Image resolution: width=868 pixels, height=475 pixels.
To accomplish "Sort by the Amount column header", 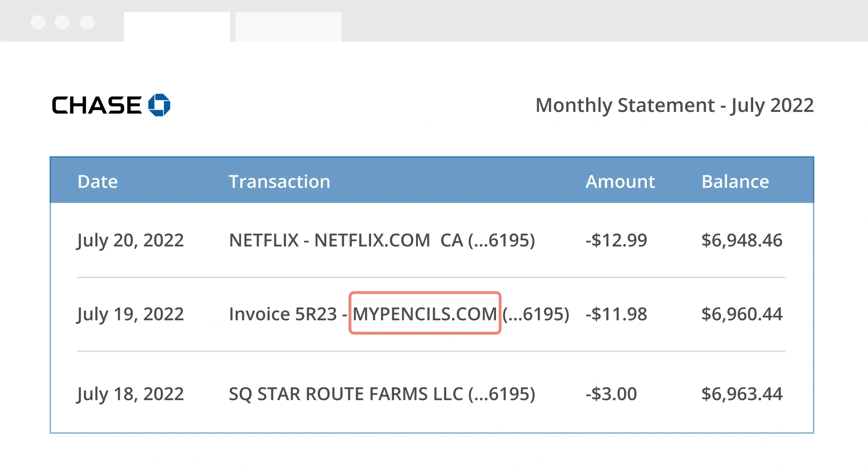I will tap(620, 182).
